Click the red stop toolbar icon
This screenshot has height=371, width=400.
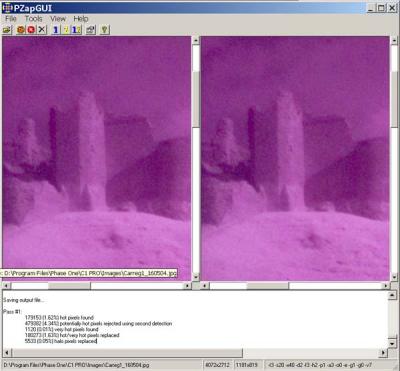click(31, 30)
